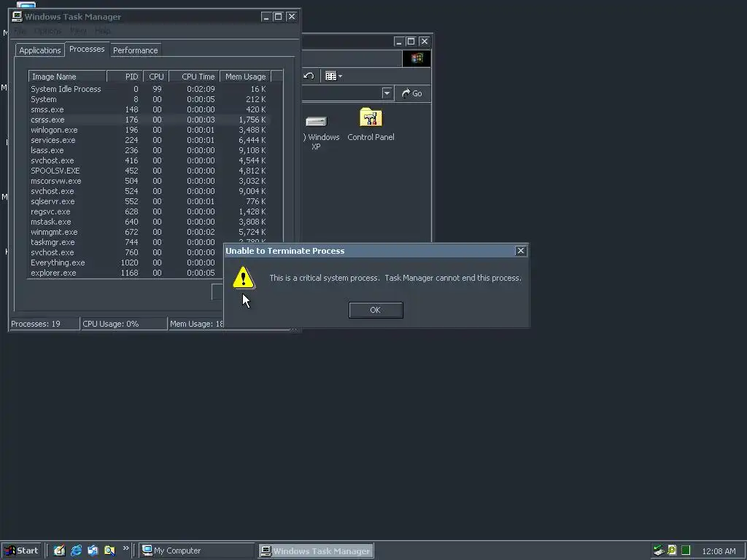This screenshot has height=560, width=747.
Task: Click the search folder Quick Launch icon
Action: (x=109, y=551)
